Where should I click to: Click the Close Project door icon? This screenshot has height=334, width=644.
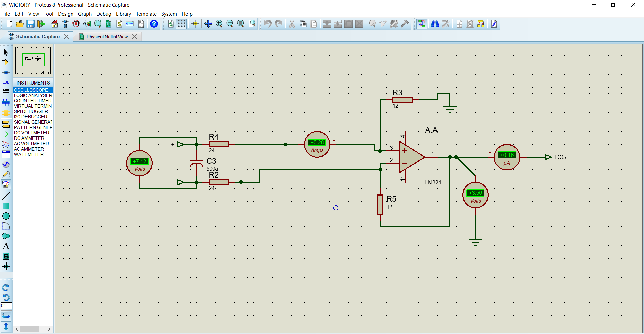[41, 24]
